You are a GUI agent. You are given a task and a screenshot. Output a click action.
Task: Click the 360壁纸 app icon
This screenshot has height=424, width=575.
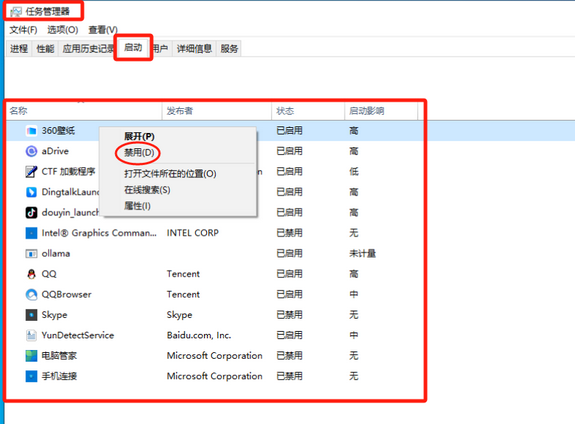tap(31, 131)
